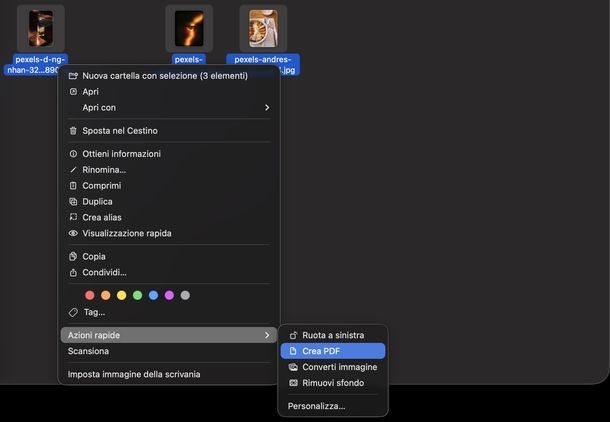The height and width of the screenshot is (422, 610).
Task: Select Crea PDF in the submenu
Action: click(333, 351)
